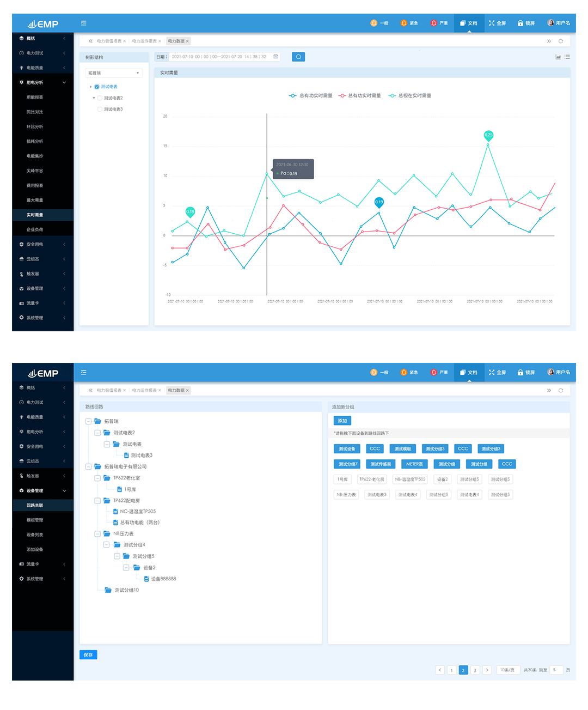Click the 保存 save button
The width and height of the screenshot is (588, 710).
pos(88,654)
